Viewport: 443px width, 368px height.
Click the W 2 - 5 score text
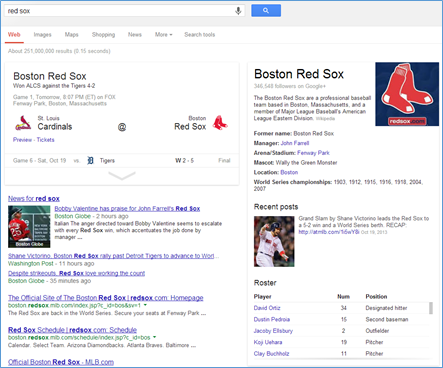point(184,161)
